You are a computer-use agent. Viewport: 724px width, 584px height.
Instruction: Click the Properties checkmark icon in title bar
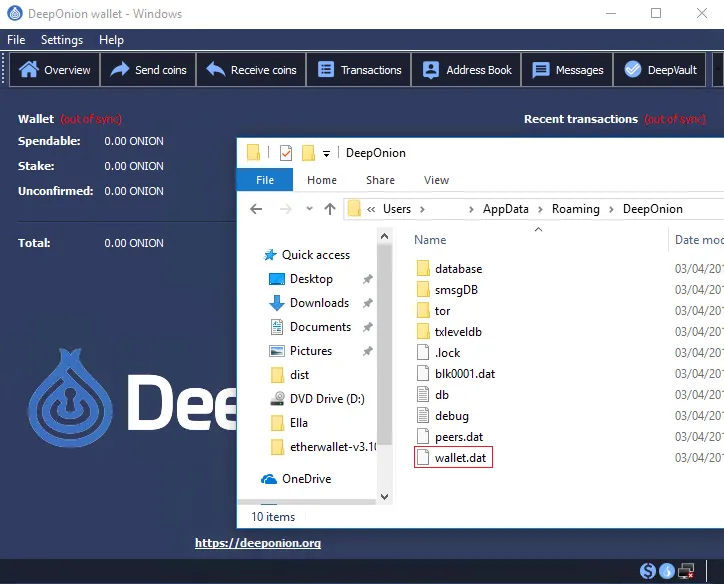[286, 153]
